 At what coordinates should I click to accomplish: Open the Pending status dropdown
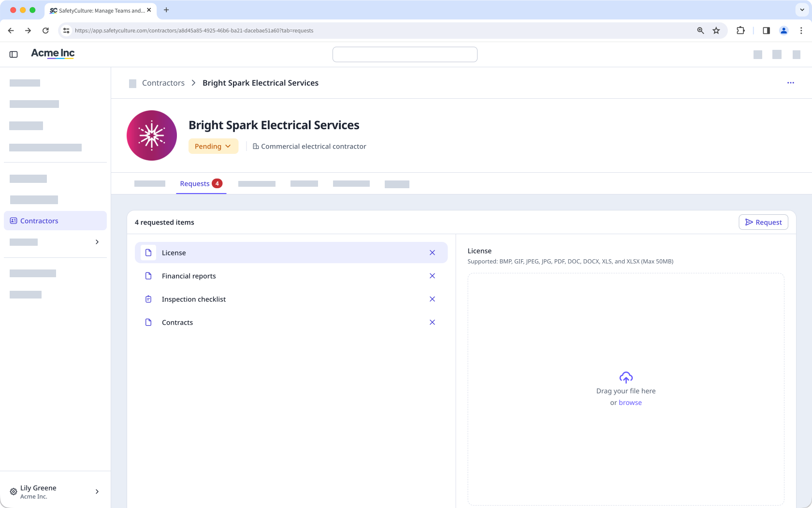pyautogui.click(x=213, y=146)
